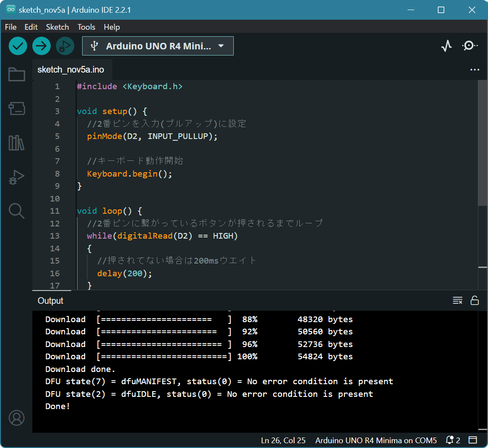The height and width of the screenshot is (448, 488).
Task: Minimize the Arduino IDE window
Action: point(411,10)
